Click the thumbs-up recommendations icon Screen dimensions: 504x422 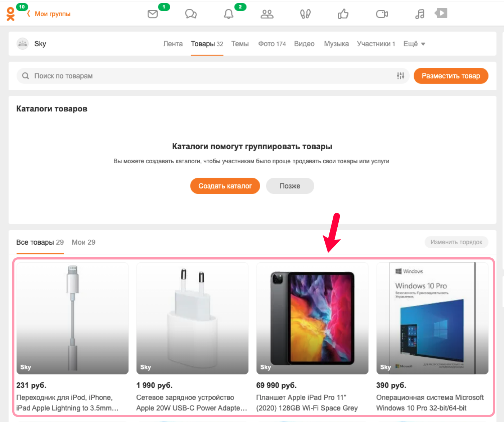[343, 14]
